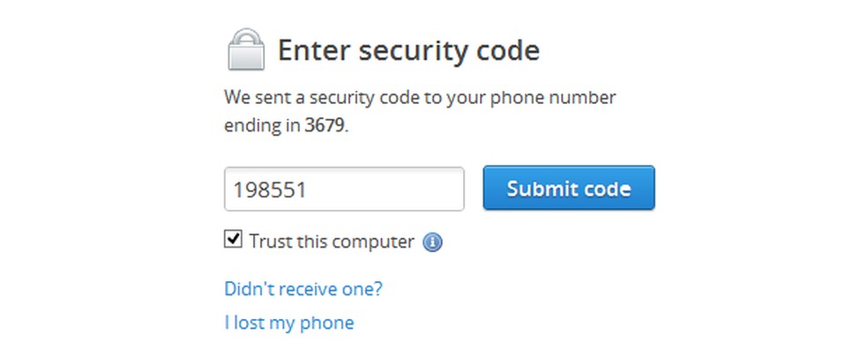Click the padlock icon beside the heading
Viewport: 868px width, 357px height.
[x=246, y=49]
